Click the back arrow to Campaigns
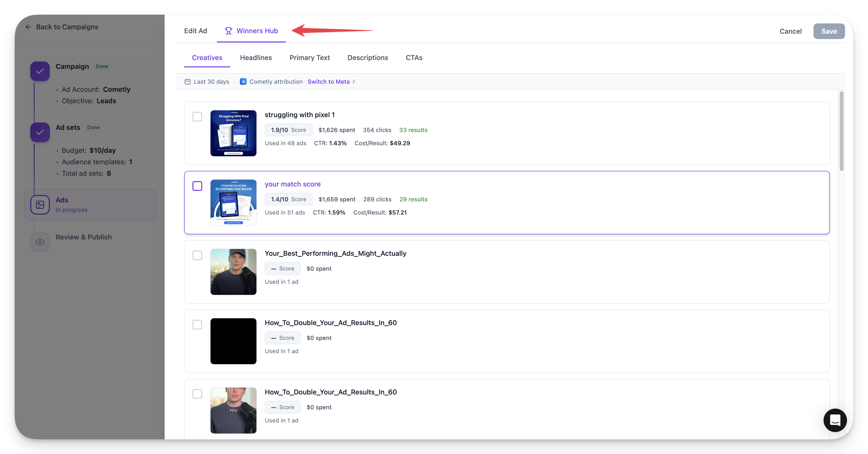 pos(28,27)
